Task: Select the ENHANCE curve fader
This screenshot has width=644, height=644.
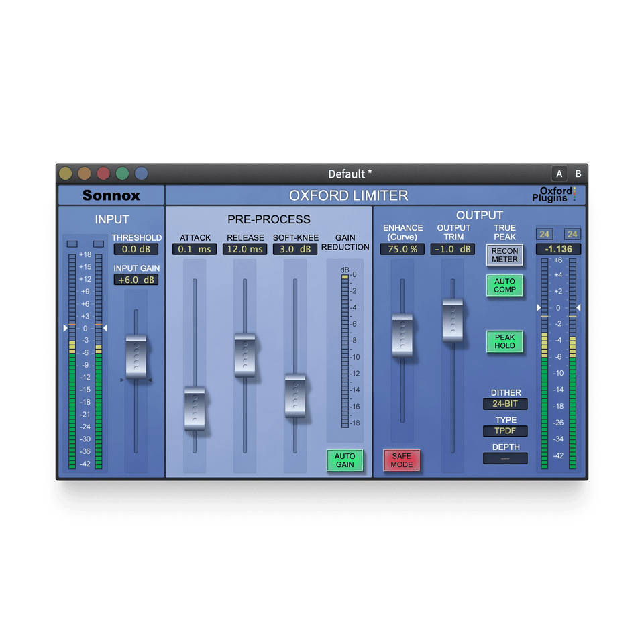Action: pyautogui.click(x=402, y=333)
